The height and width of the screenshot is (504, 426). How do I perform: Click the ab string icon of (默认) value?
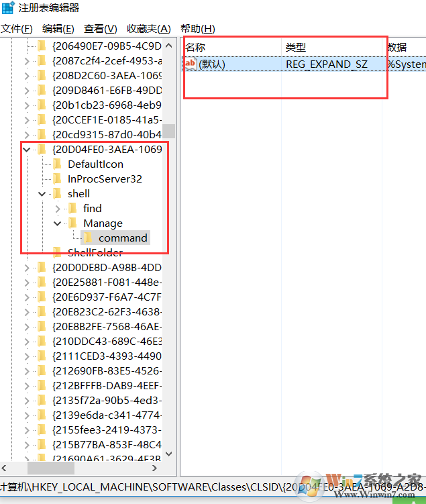190,64
